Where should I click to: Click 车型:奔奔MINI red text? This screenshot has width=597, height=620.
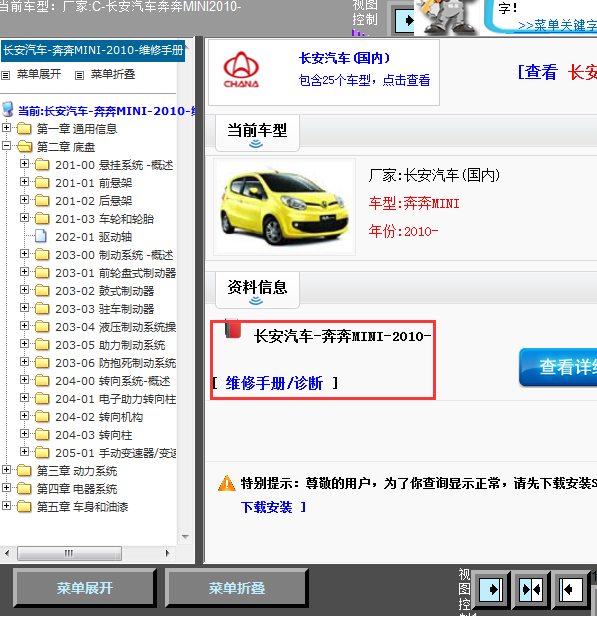point(414,204)
